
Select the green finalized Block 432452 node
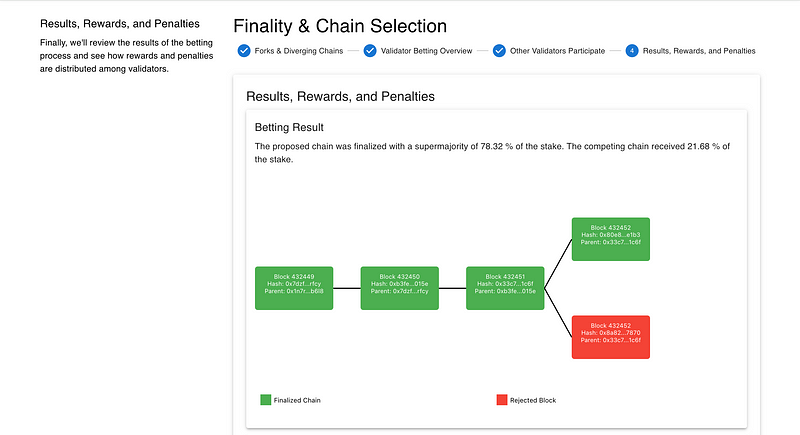(x=610, y=239)
